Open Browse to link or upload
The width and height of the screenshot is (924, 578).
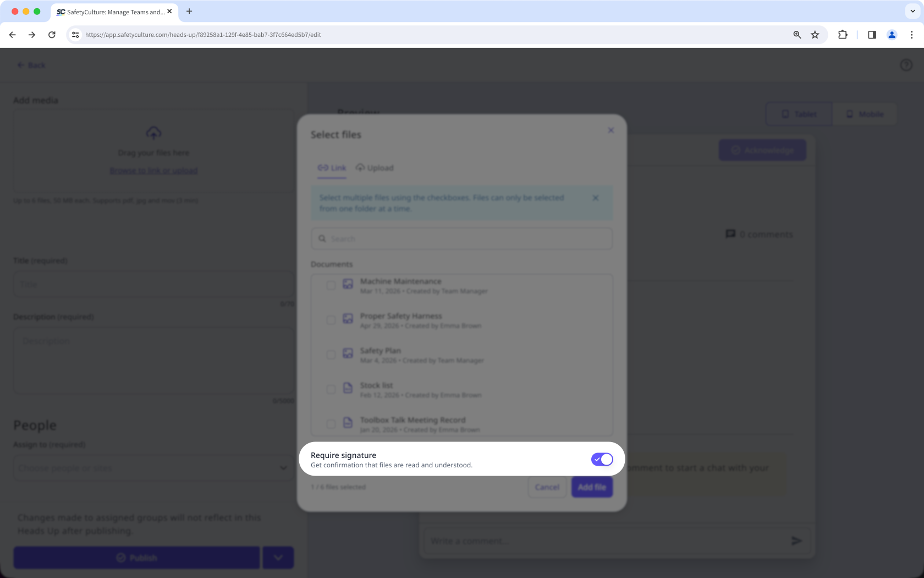[153, 171]
